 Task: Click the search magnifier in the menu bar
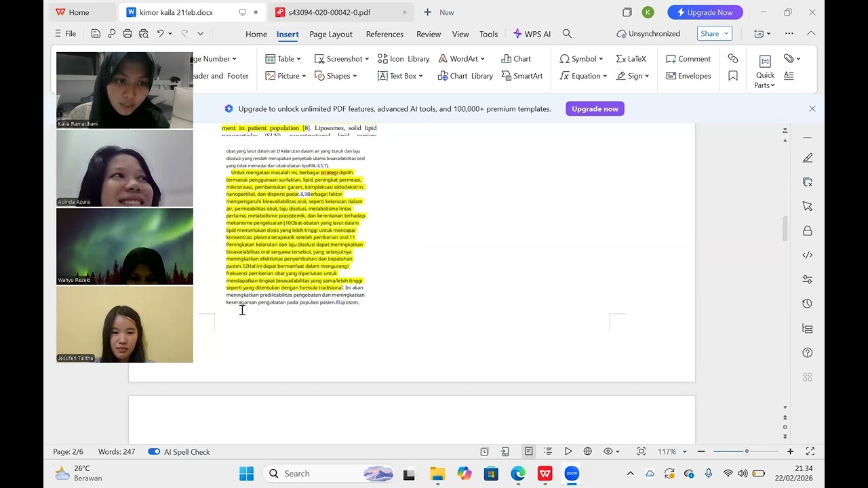click(x=568, y=34)
